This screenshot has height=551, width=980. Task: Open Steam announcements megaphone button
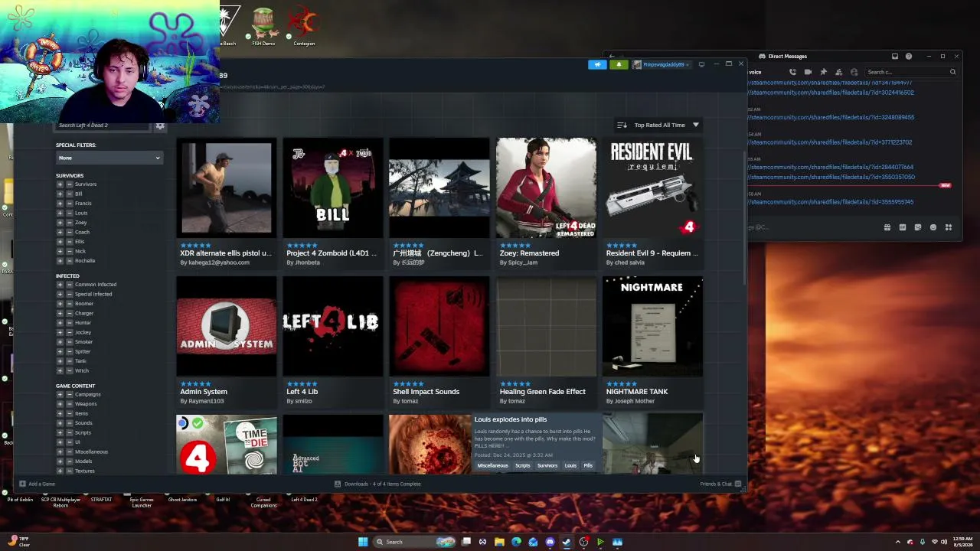(597, 64)
